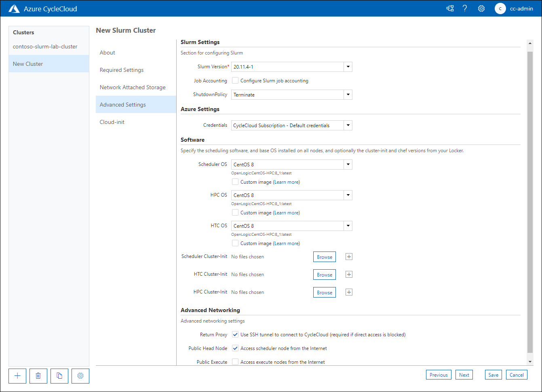
Task: Enable Configure Slurm job accounting
Action: click(x=235, y=80)
